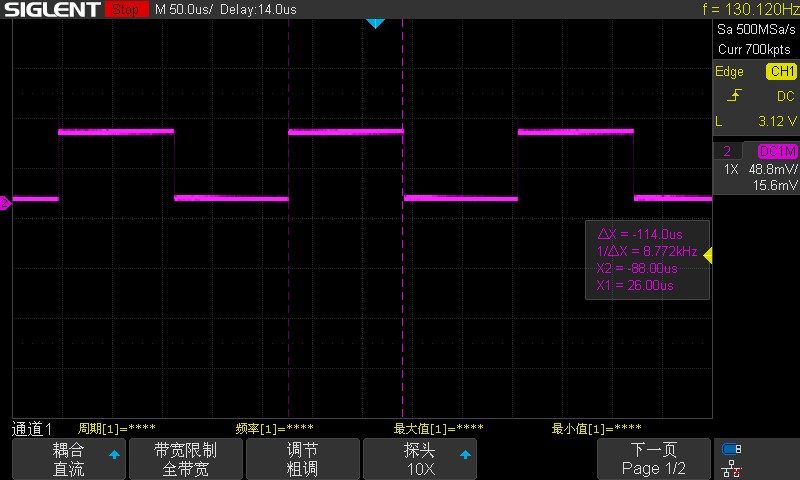
Task: Click the f = 130.120Hz frequency counter
Action: point(751,9)
